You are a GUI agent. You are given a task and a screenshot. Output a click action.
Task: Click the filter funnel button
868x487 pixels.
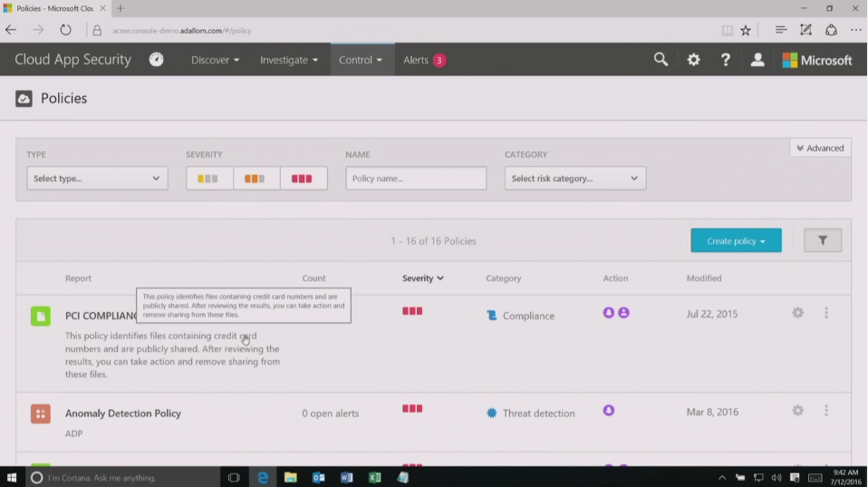point(822,240)
